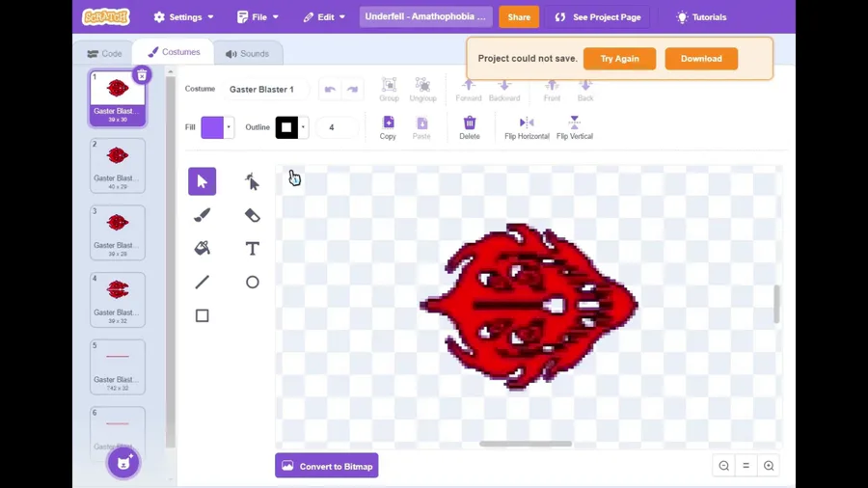868x488 pixels.
Task: Bring selection to Front
Action: tap(552, 89)
